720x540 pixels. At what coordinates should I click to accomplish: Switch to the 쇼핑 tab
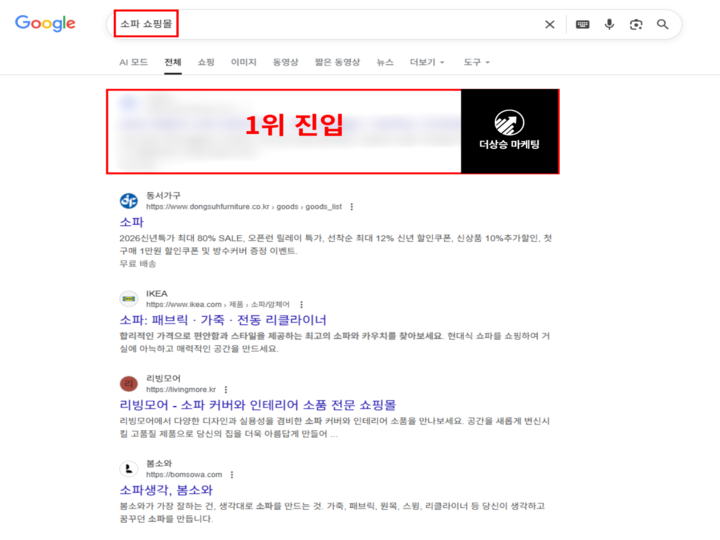tap(206, 62)
